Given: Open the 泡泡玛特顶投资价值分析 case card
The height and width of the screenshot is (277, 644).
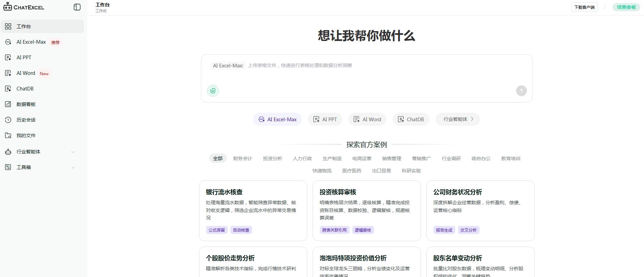Looking at the screenshot, I should pyautogui.click(x=367, y=262).
